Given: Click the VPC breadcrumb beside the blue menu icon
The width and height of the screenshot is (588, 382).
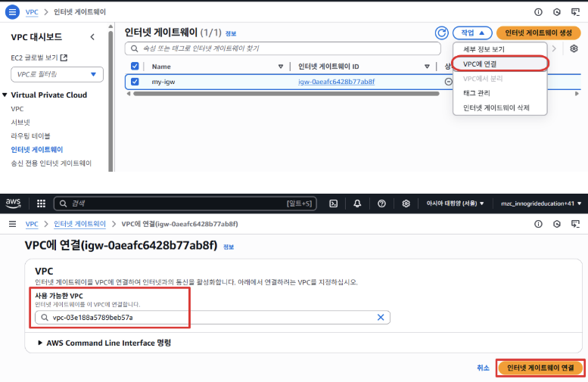Looking at the screenshot, I should pos(32,12).
